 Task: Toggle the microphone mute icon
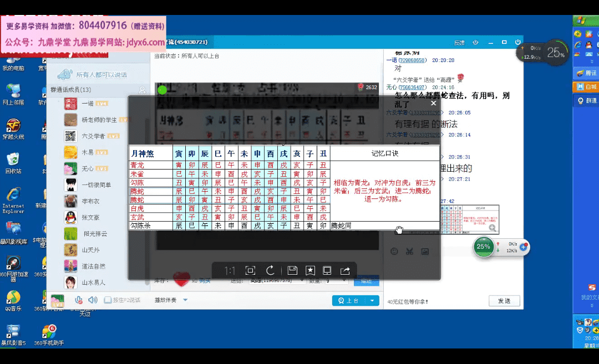coord(79,300)
